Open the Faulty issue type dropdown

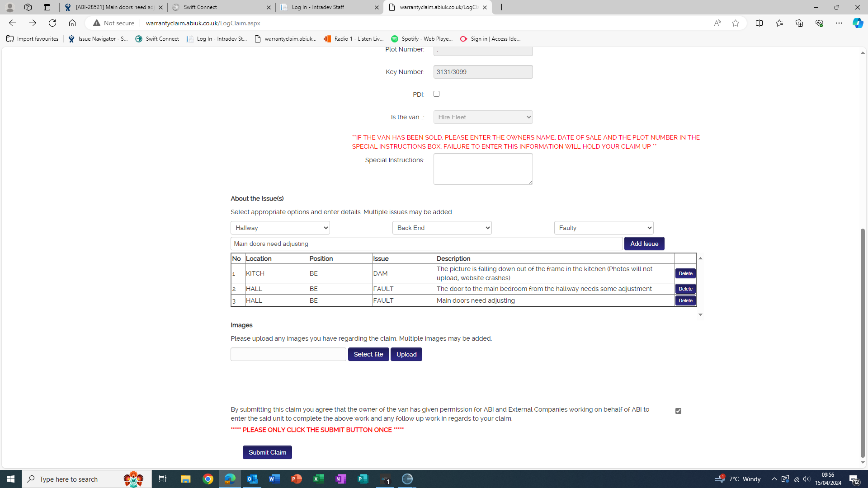tap(604, 228)
